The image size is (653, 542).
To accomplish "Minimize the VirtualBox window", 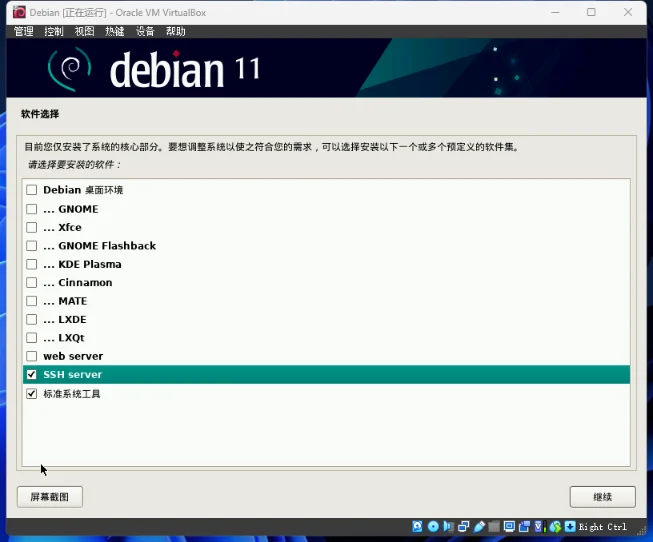I will point(555,12).
